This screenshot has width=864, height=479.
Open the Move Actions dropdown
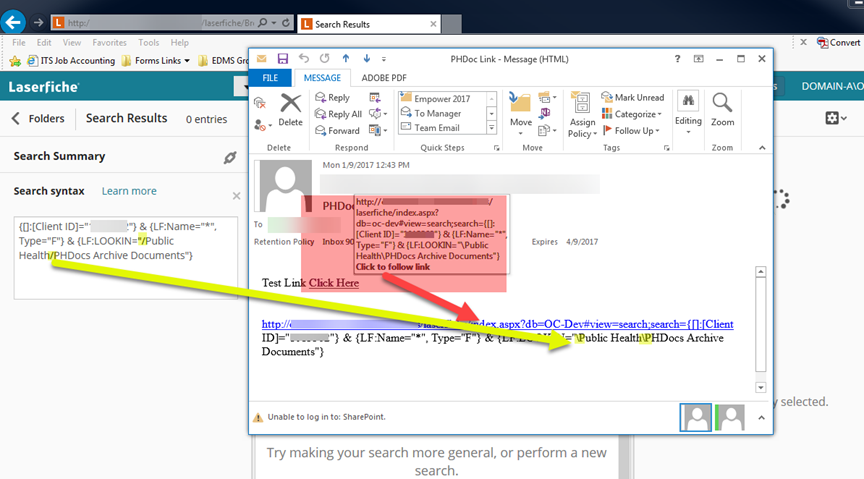pos(547,131)
